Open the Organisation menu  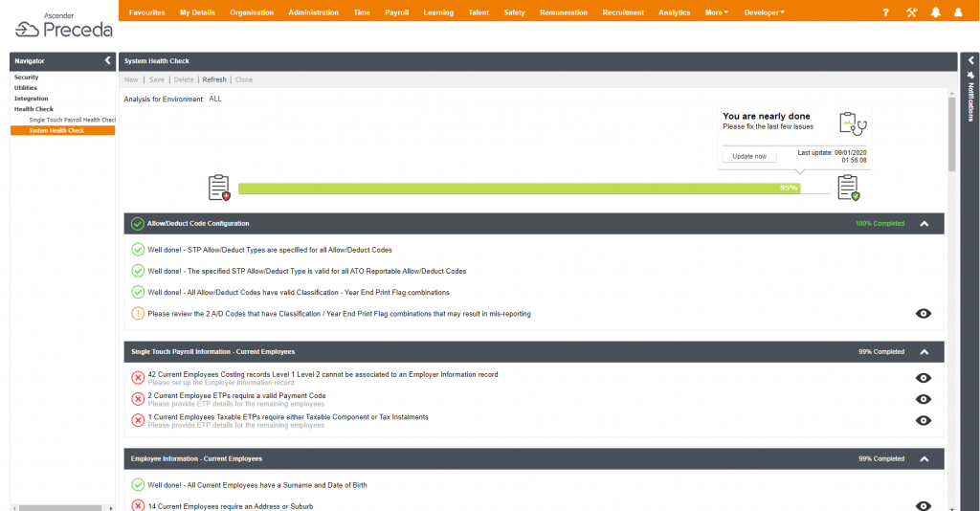coord(252,12)
